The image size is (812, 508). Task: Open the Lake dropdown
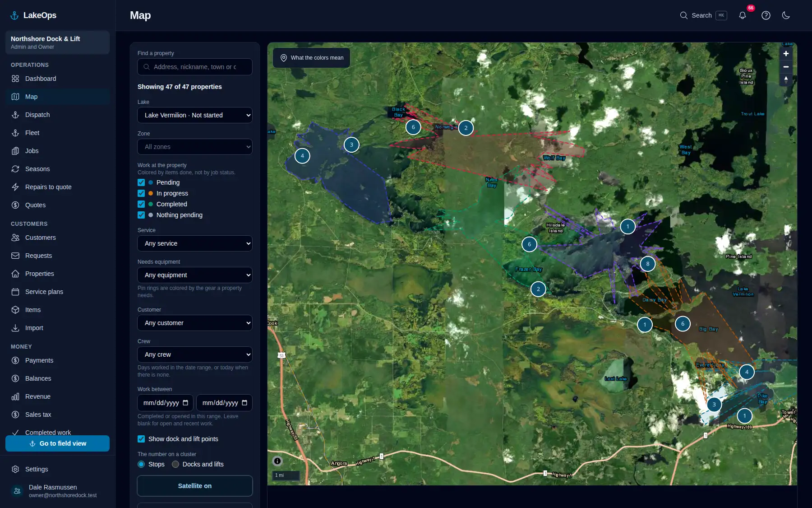click(x=195, y=115)
